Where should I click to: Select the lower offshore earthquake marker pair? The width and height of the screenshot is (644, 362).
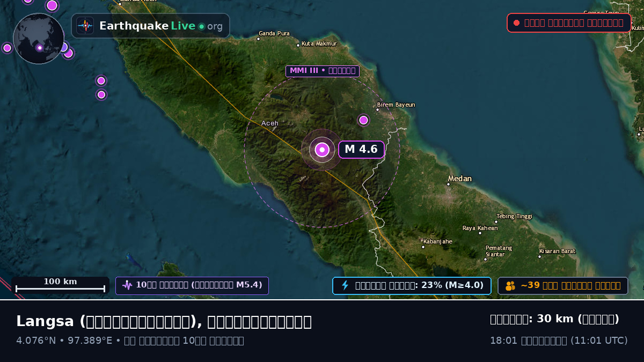click(x=101, y=94)
